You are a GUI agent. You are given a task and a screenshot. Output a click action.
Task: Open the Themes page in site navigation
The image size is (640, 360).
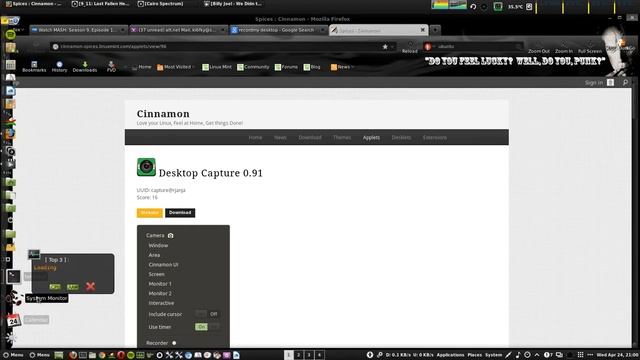pyautogui.click(x=342, y=138)
